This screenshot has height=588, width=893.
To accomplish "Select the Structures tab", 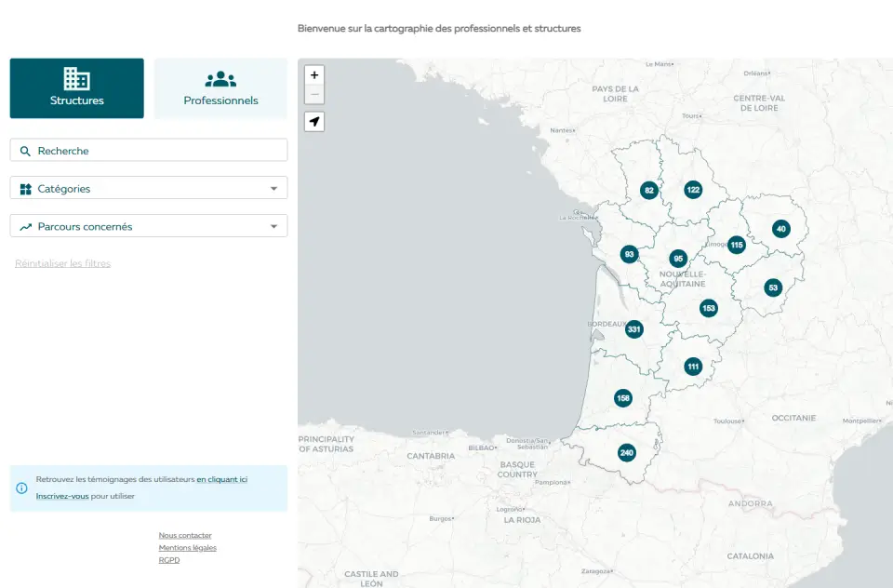I will tap(77, 88).
